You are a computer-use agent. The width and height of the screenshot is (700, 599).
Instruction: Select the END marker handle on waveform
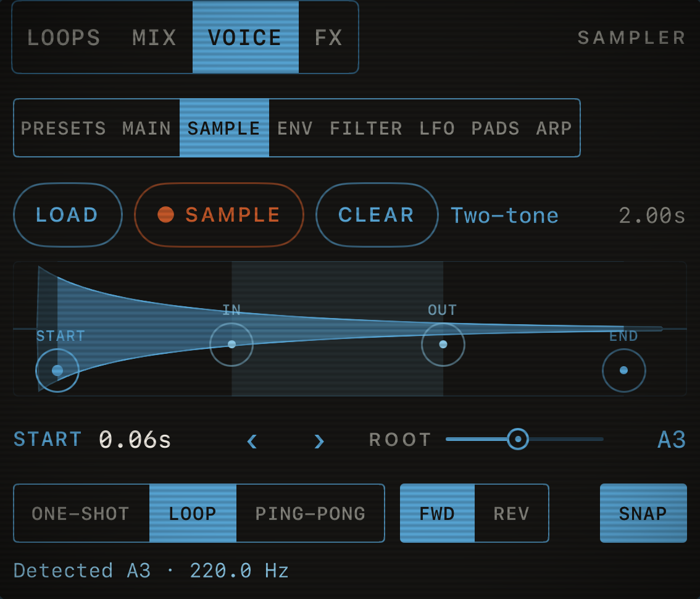tap(623, 371)
